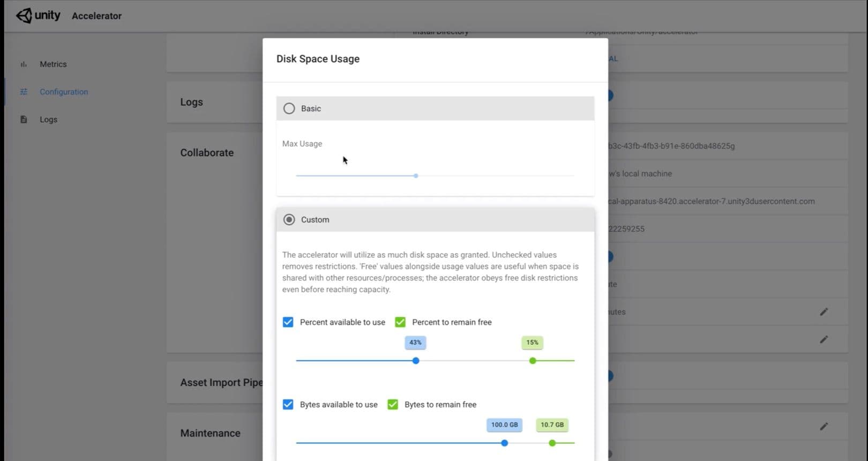Select the Basic radio button

point(289,108)
